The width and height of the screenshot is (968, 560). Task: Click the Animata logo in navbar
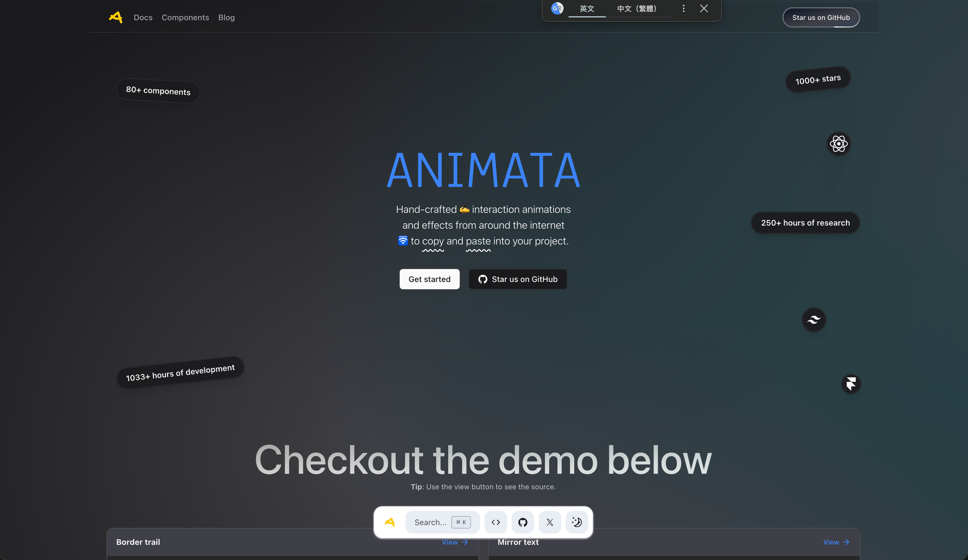[116, 17]
